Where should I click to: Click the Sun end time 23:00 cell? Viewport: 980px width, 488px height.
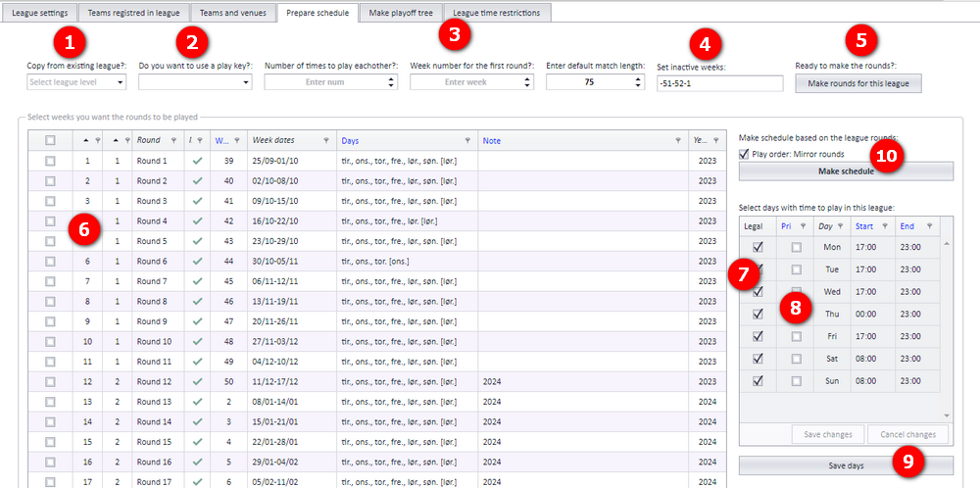click(917, 380)
